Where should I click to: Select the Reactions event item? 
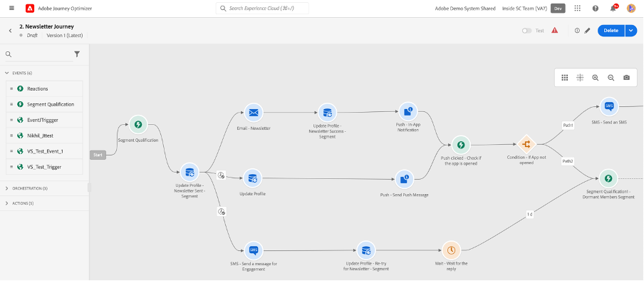point(45,88)
